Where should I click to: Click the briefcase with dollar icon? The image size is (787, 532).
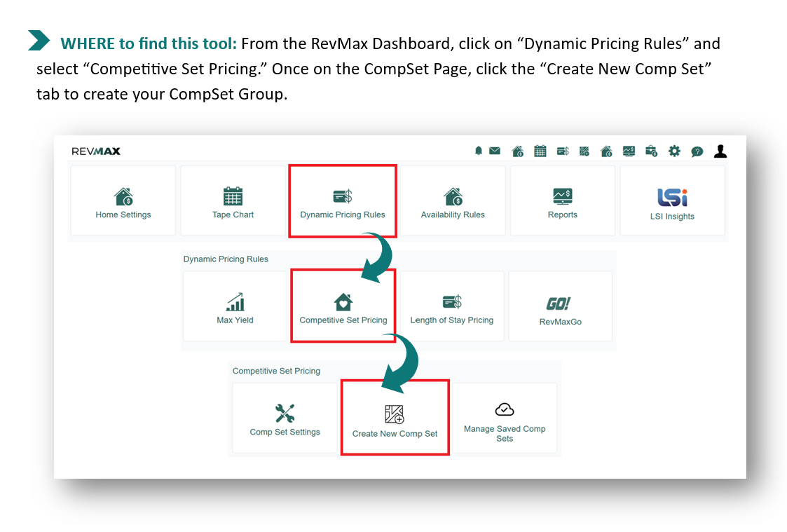click(652, 151)
